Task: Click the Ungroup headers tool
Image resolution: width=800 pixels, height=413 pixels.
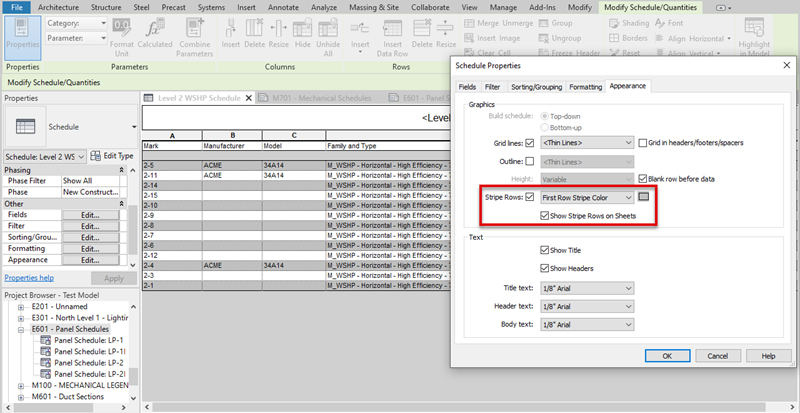Action: (560, 38)
